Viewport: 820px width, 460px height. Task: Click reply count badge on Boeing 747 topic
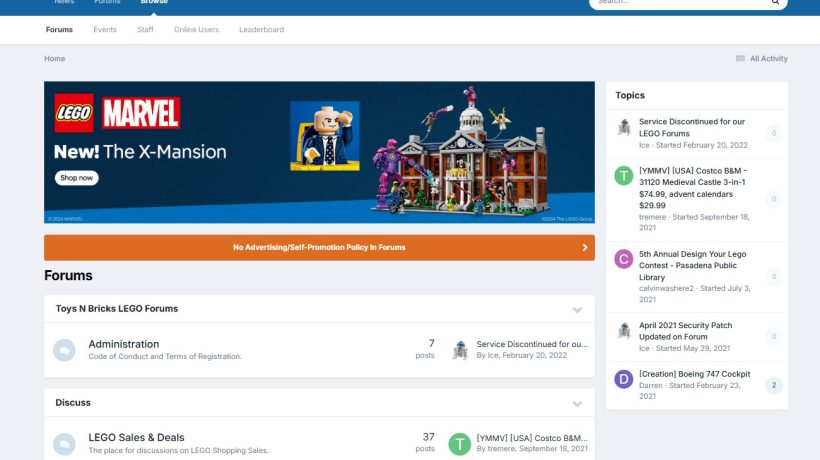click(x=774, y=385)
